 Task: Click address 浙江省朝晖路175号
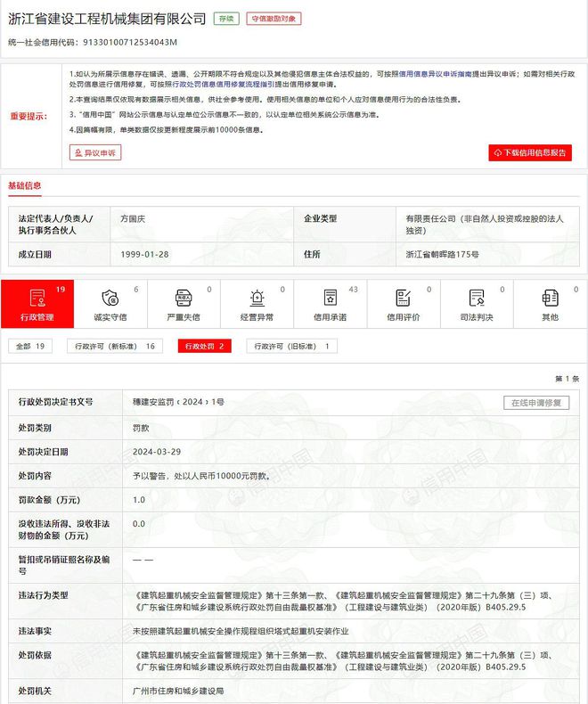click(x=443, y=255)
